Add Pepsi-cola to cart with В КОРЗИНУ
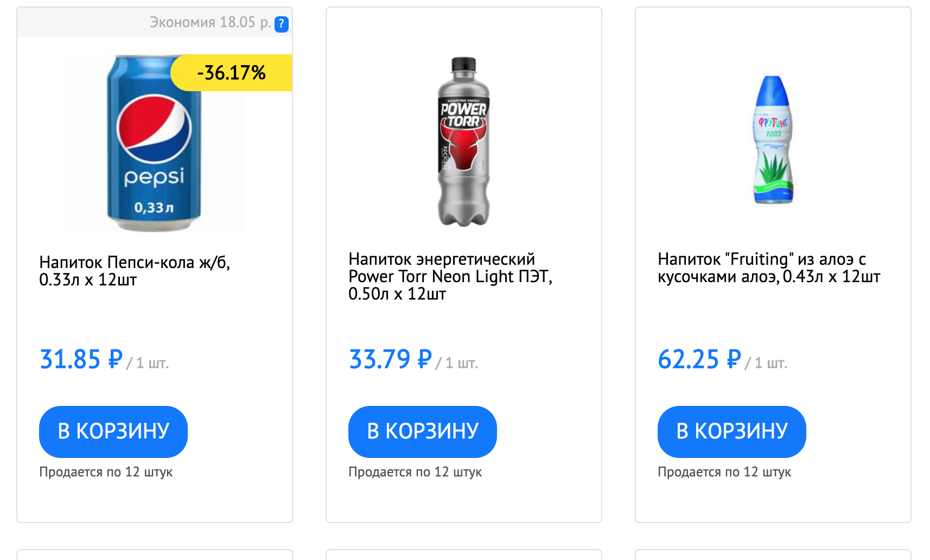The image size is (930, 560). coord(113,431)
